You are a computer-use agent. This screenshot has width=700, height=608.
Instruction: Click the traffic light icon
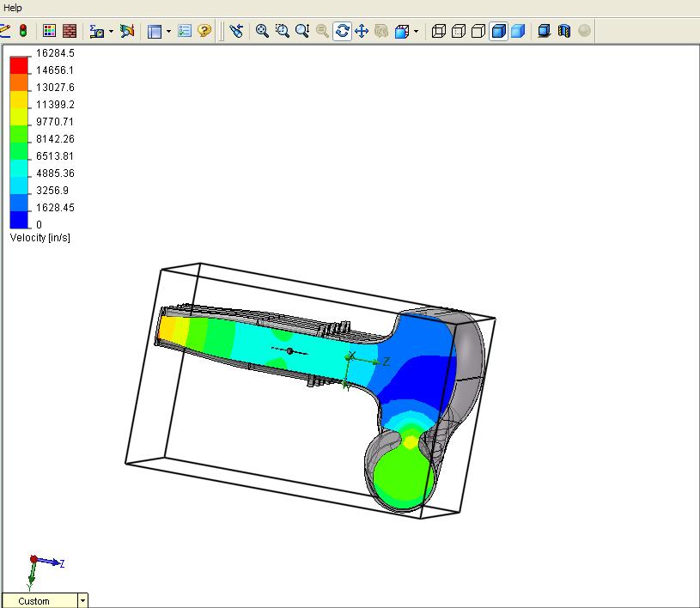(23, 31)
